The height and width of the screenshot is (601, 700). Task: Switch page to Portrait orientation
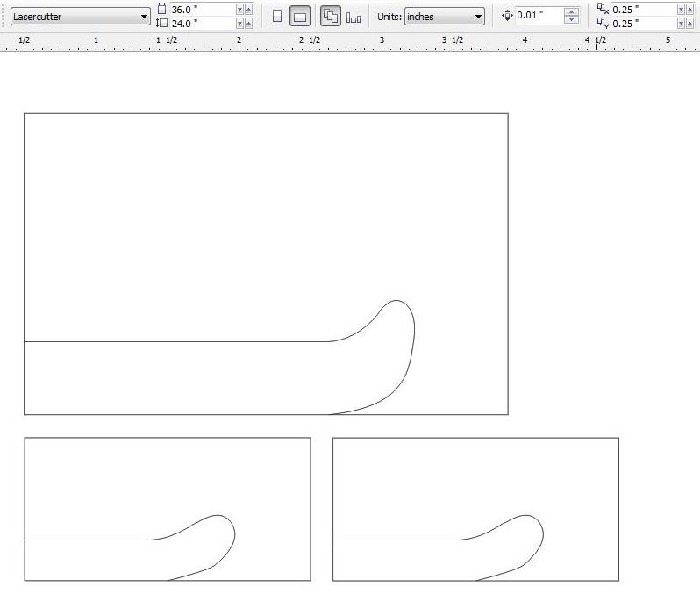coord(277,17)
